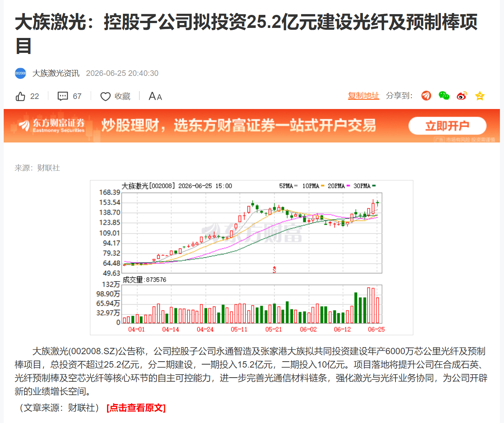Click the 来源：财联社 source text
The height and width of the screenshot is (423, 504).
coord(38,168)
